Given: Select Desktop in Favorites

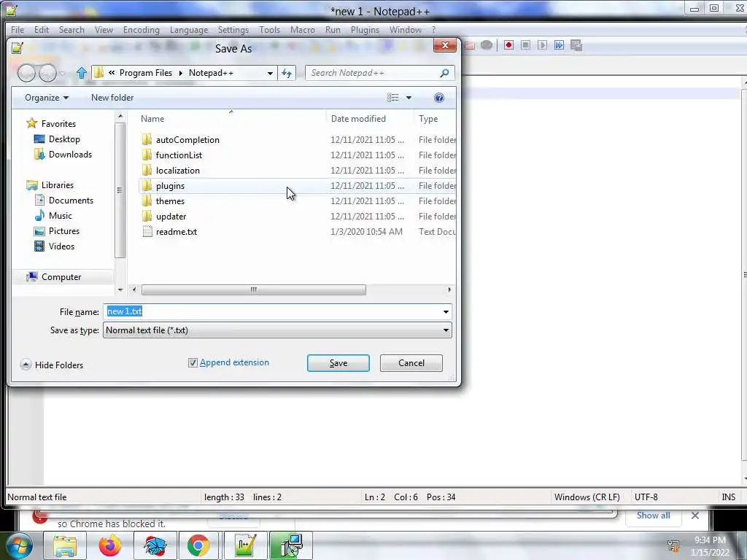Looking at the screenshot, I should pyautogui.click(x=64, y=139).
